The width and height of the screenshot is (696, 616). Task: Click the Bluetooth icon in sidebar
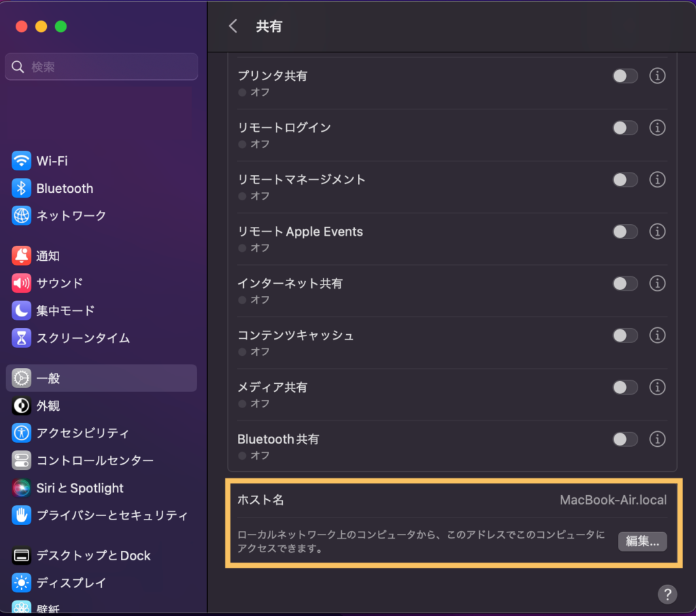click(21, 188)
